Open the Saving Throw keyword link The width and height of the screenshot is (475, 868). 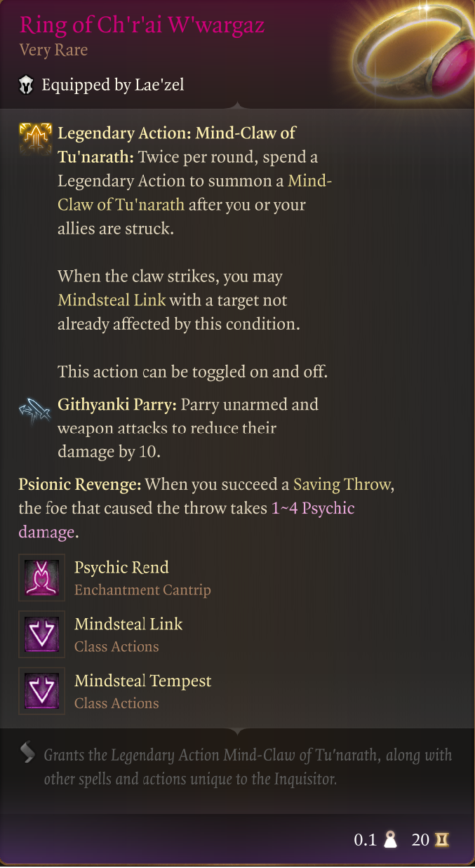pyautogui.click(x=342, y=484)
